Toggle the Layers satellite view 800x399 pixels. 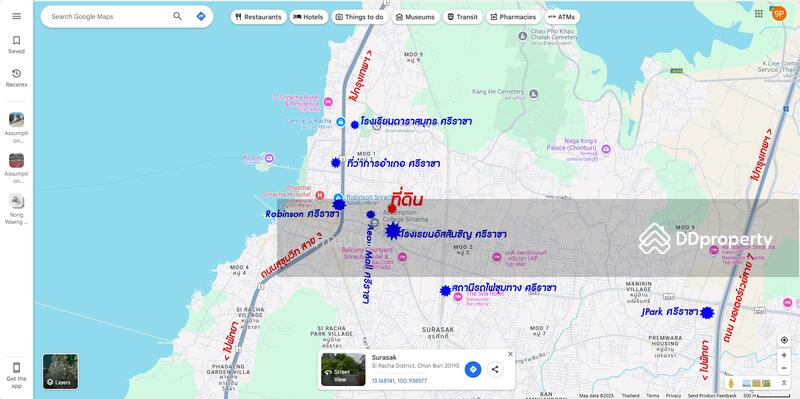(x=61, y=371)
